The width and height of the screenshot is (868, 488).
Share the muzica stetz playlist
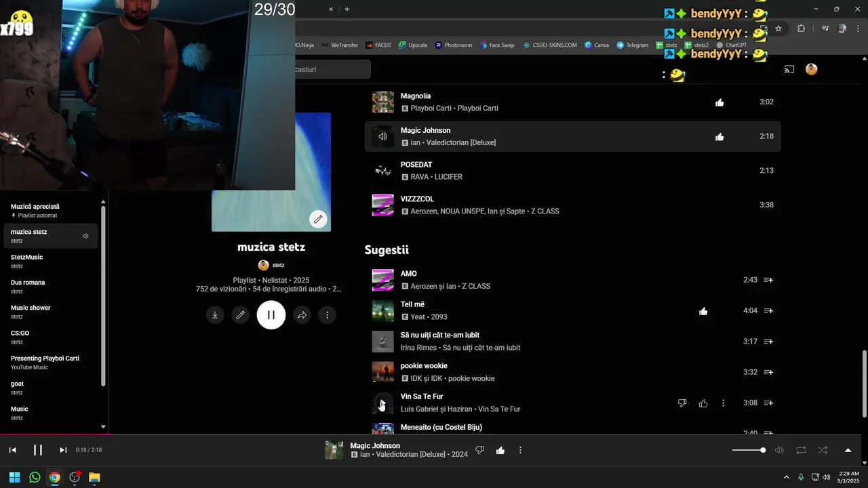tap(302, 315)
